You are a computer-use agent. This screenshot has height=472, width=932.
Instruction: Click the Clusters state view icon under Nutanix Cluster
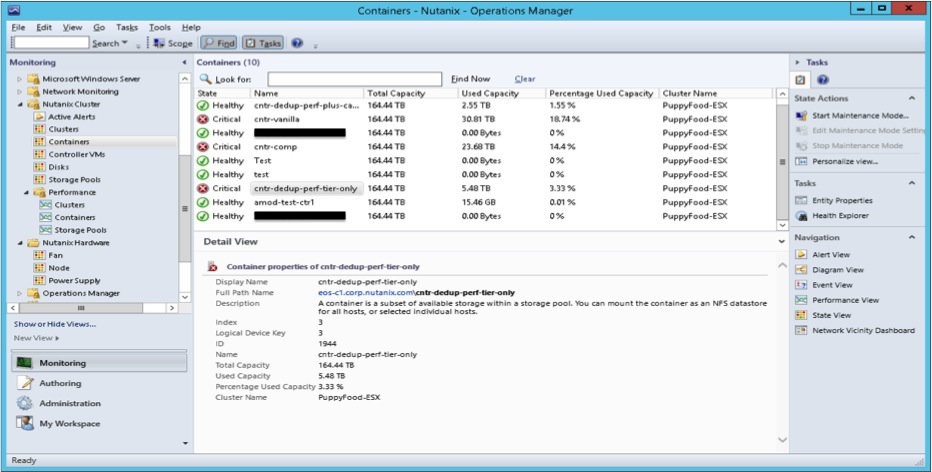39,129
